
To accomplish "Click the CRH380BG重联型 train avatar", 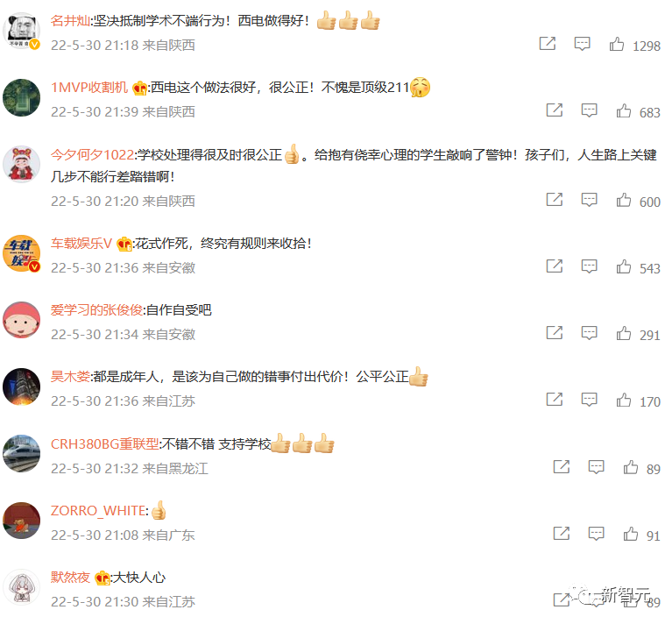I will pos(21,453).
